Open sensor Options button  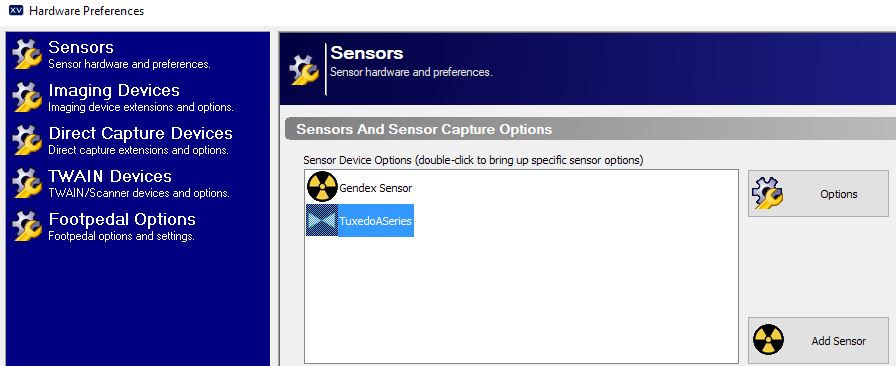pyautogui.click(x=818, y=193)
